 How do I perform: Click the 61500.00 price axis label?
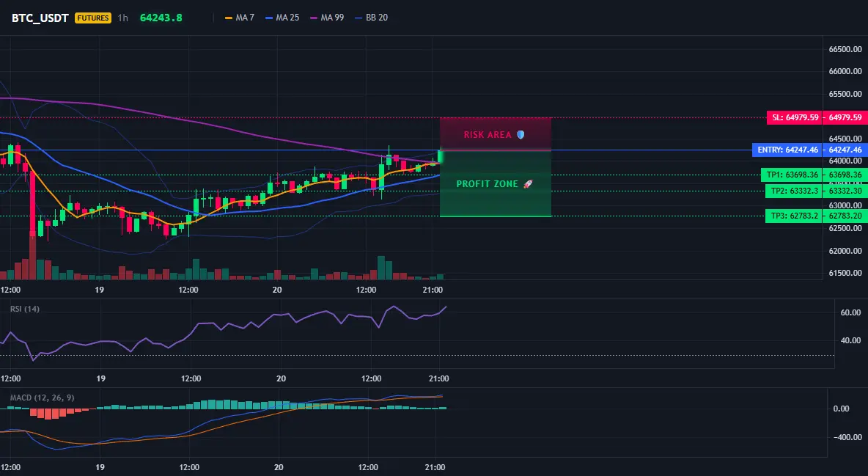tap(845, 273)
